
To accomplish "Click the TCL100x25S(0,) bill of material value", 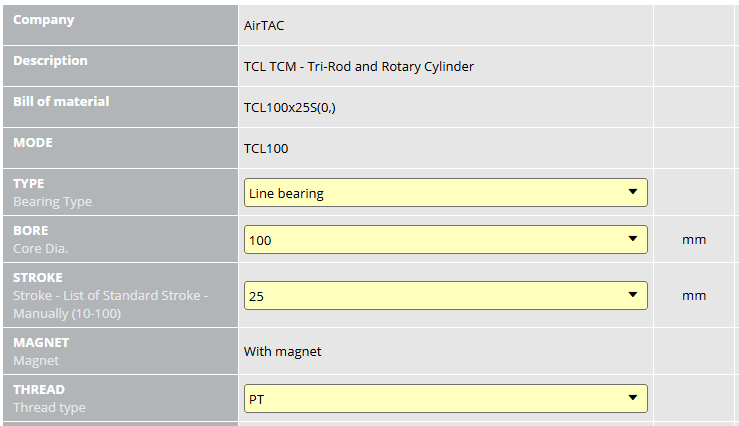I will 290,107.
